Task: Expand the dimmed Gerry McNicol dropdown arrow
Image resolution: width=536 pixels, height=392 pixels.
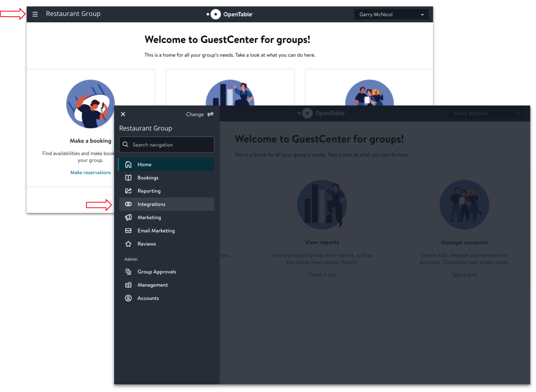Action: [518, 113]
